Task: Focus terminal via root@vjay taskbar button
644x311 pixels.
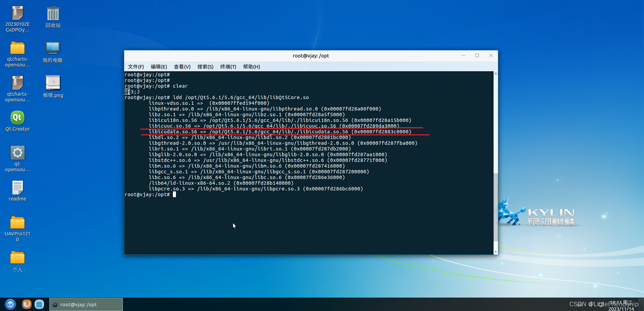Action: [86, 304]
